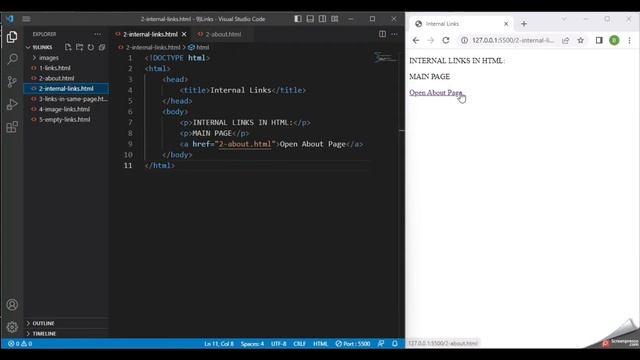The image size is (640, 360).
Task: Reload the browser page
Action: coord(446,40)
